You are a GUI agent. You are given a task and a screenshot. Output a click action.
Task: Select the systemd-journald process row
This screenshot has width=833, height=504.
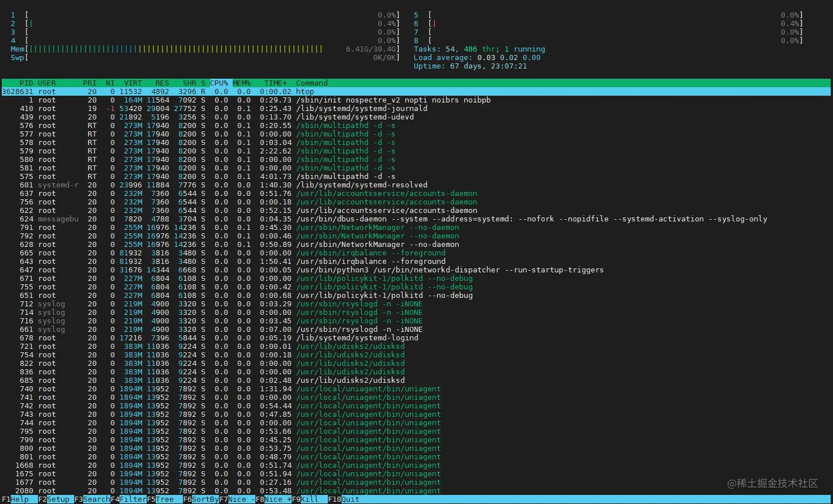416,109
